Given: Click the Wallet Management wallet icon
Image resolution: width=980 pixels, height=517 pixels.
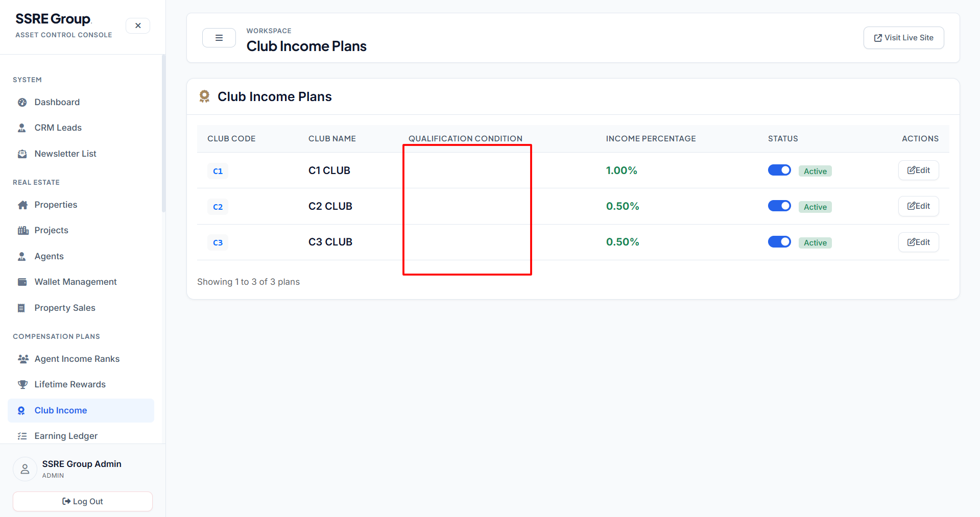Looking at the screenshot, I should point(22,282).
